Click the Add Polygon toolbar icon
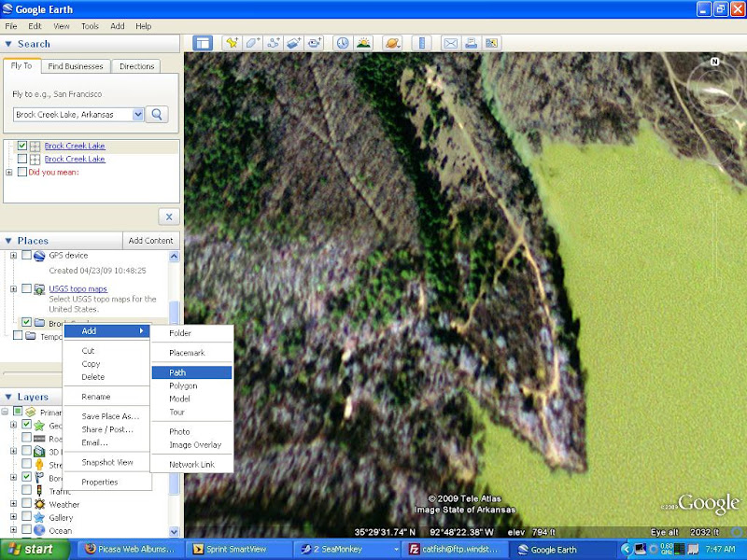Viewport: 747px width, 560px height. tap(253, 43)
